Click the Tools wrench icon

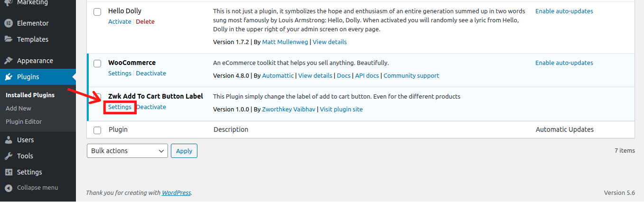[8, 156]
